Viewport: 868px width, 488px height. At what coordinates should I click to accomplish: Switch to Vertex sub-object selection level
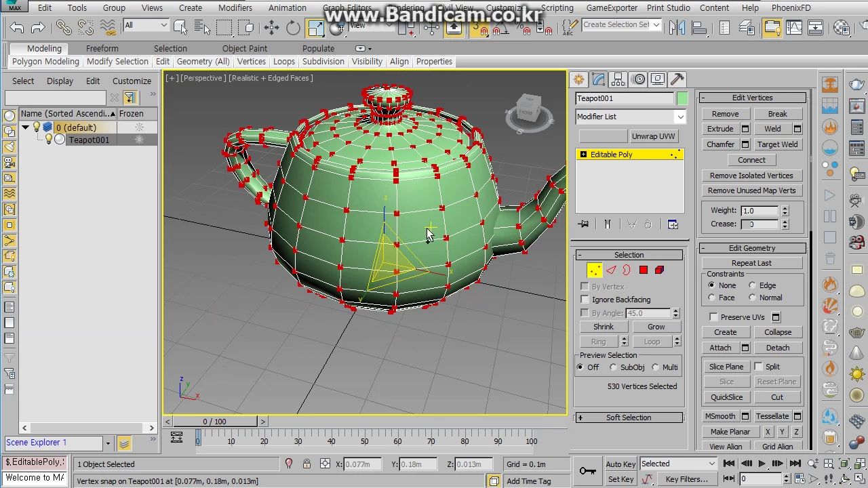[x=594, y=270]
